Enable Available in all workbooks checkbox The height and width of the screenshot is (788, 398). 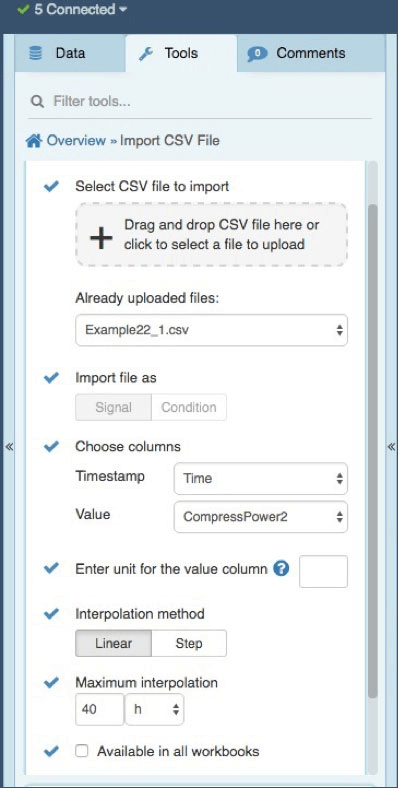[x=81, y=751]
